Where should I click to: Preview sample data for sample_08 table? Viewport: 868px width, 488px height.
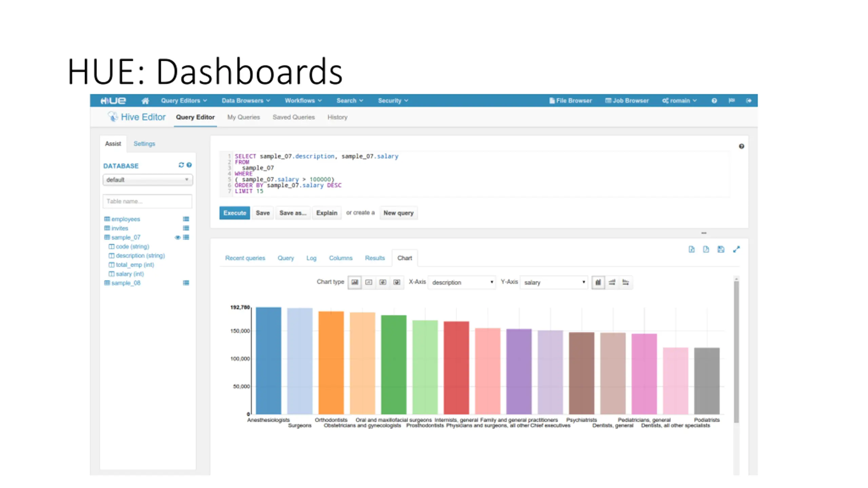(186, 283)
